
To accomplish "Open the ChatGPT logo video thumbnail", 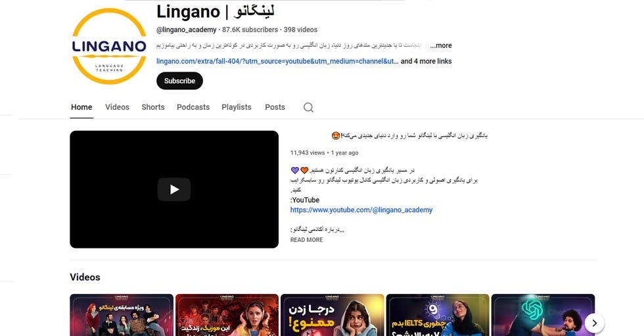I will (543, 315).
